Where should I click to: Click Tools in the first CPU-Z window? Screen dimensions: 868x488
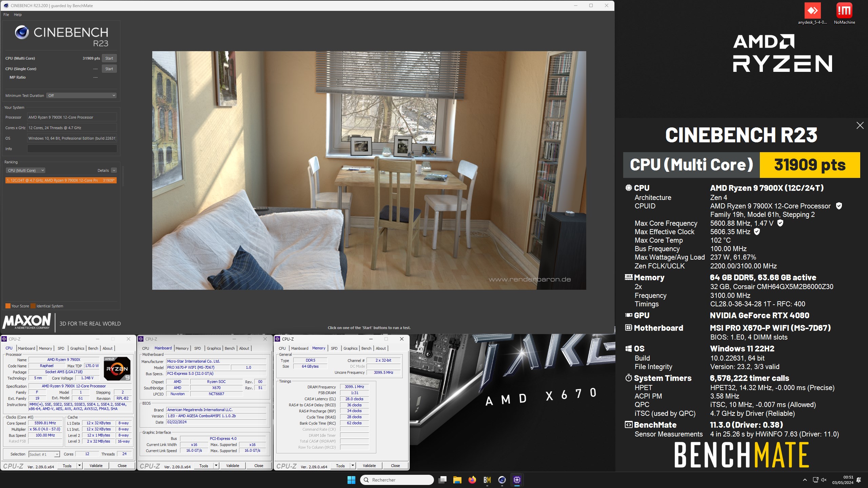tap(67, 466)
